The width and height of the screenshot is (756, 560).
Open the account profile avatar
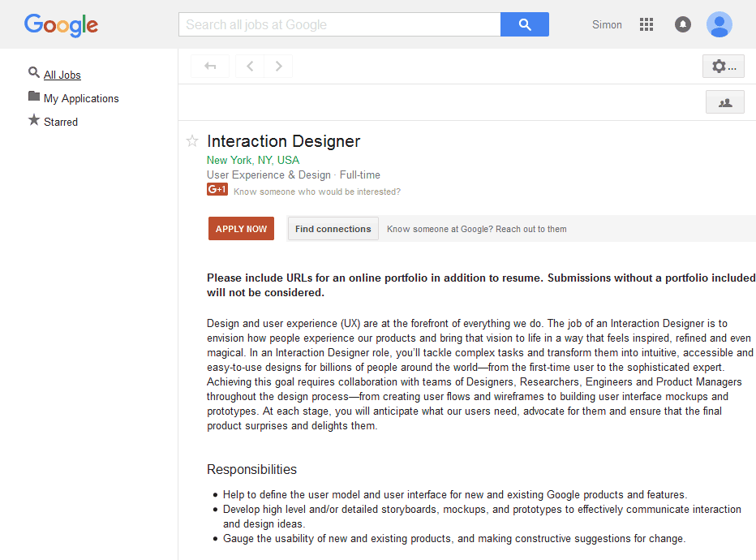click(x=719, y=24)
